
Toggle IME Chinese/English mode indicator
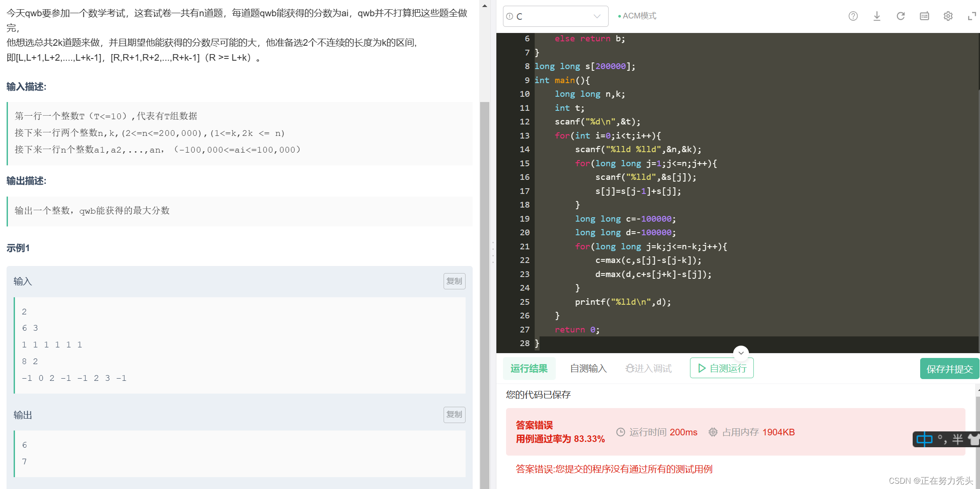click(x=924, y=439)
